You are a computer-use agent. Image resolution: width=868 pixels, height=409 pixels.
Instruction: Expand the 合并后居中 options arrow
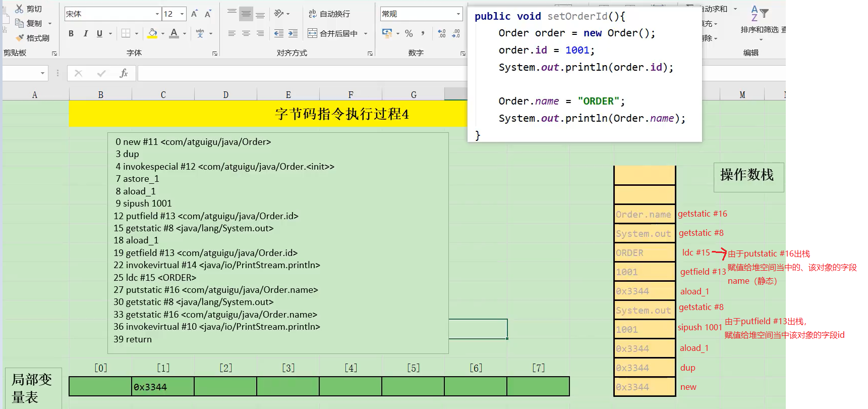tap(366, 34)
